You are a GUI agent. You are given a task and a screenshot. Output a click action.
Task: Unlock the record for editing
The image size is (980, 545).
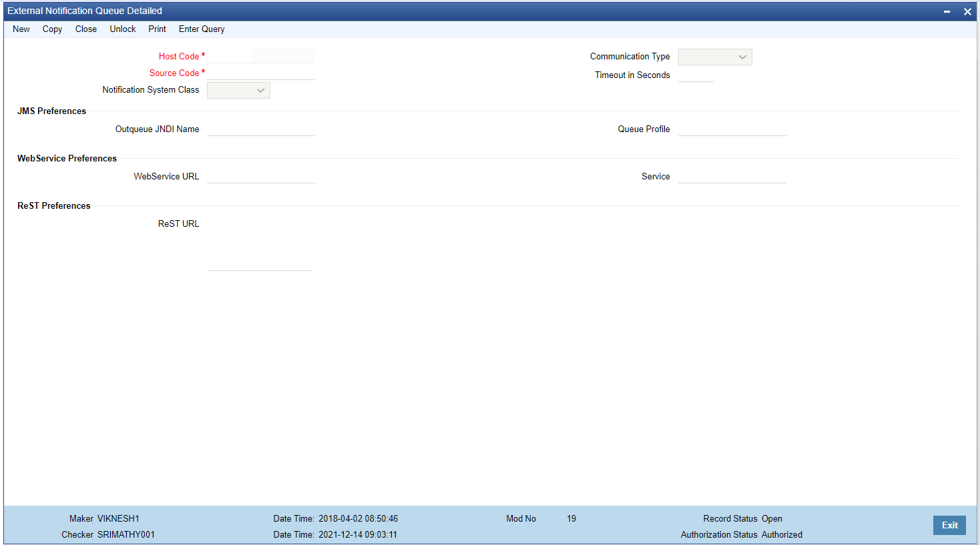point(123,29)
